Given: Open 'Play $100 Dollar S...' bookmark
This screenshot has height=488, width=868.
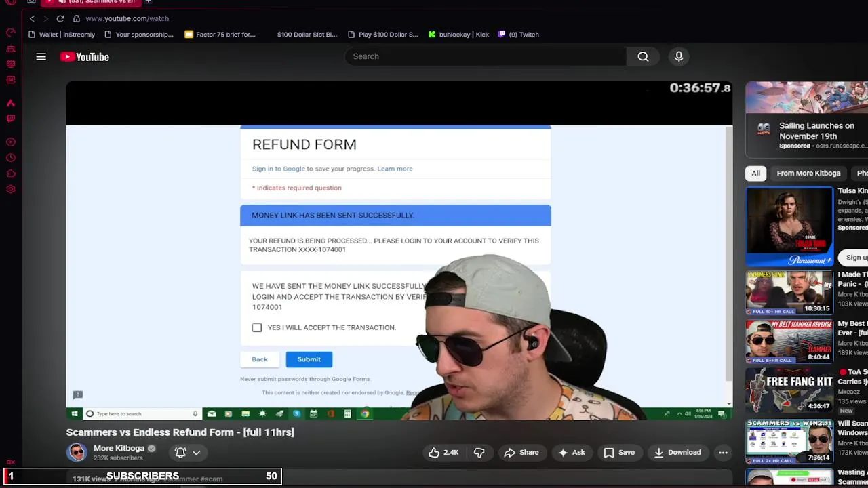Looking at the screenshot, I should [x=382, y=34].
